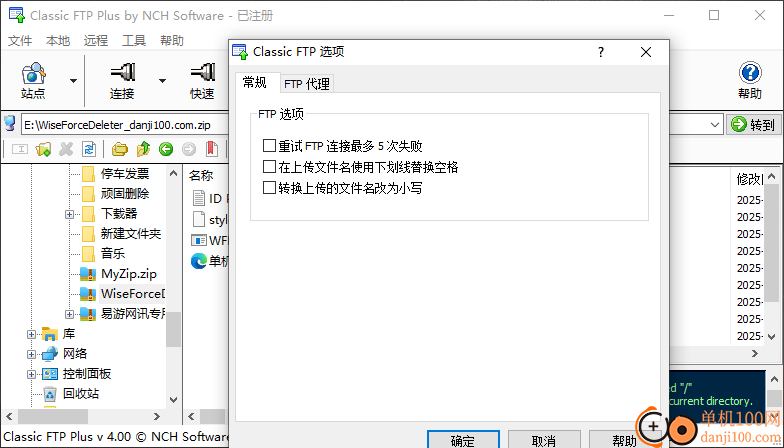Expand the 易游网讯专用 tree node
Screen dimensions: 784x448
click(x=70, y=314)
